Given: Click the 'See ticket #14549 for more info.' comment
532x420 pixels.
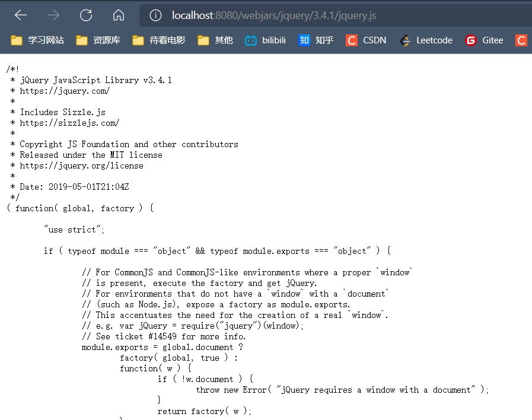Looking at the screenshot, I should point(164,336).
